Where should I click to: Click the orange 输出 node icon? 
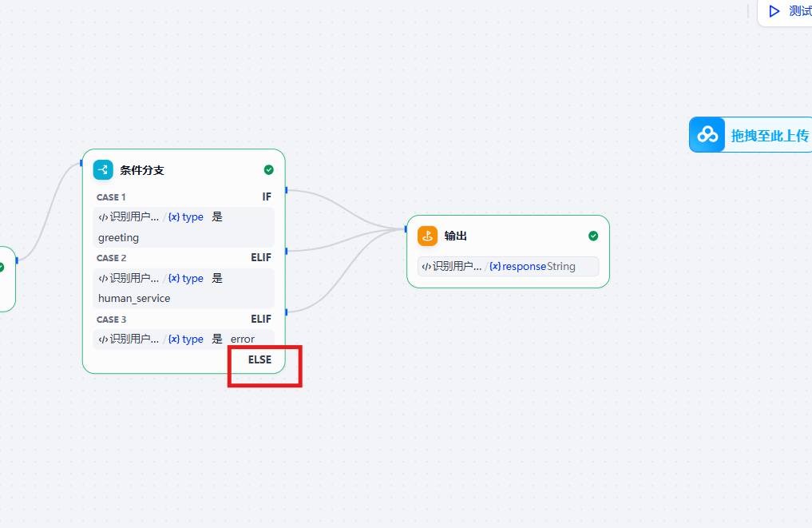pos(427,236)
